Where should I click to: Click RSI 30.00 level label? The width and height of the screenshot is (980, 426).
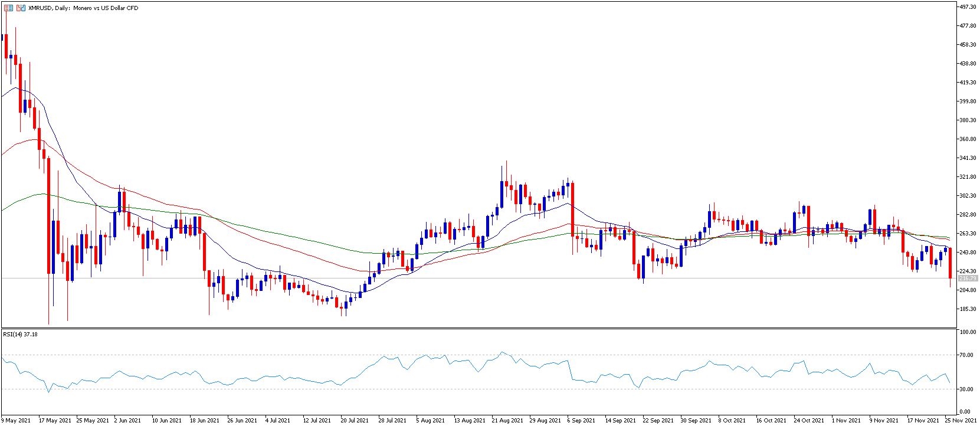967,389
